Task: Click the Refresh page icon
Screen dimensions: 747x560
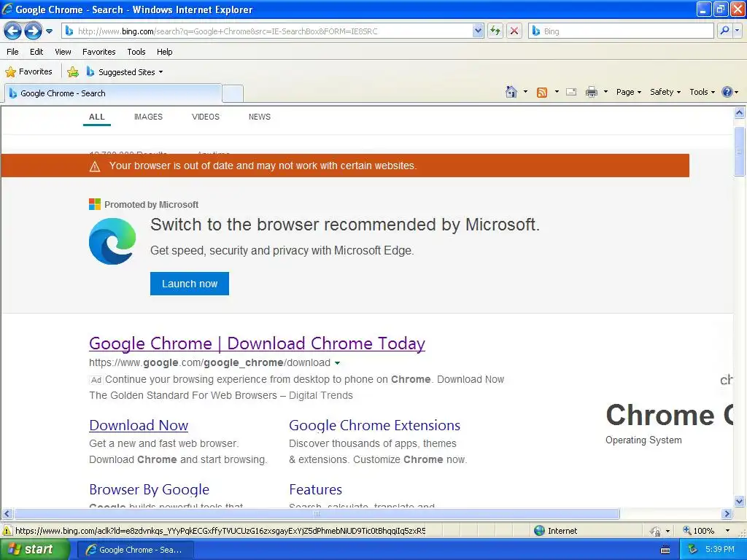Action: [495, 31]
